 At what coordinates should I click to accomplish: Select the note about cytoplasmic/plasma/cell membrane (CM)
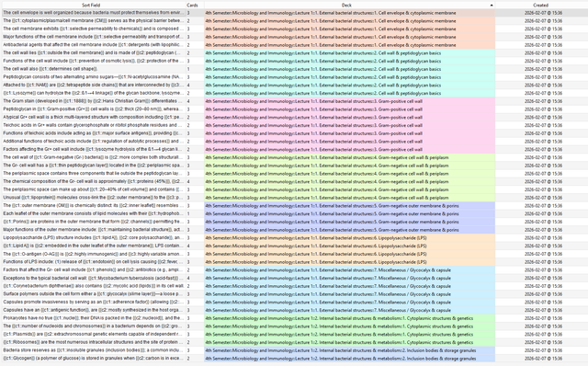point(294,20)
